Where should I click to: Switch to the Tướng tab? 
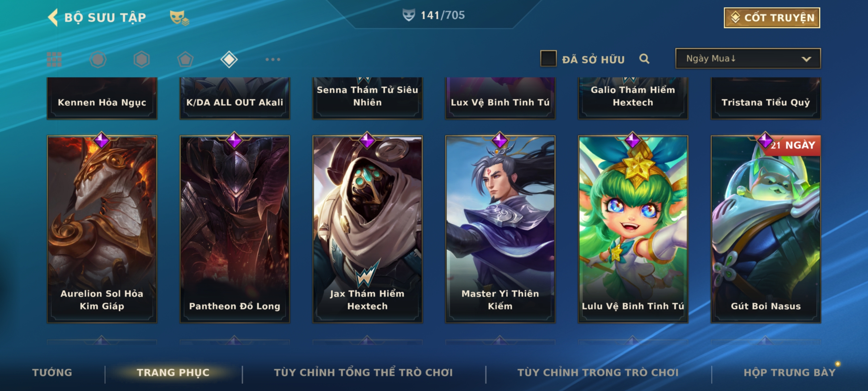coord(52,373)
